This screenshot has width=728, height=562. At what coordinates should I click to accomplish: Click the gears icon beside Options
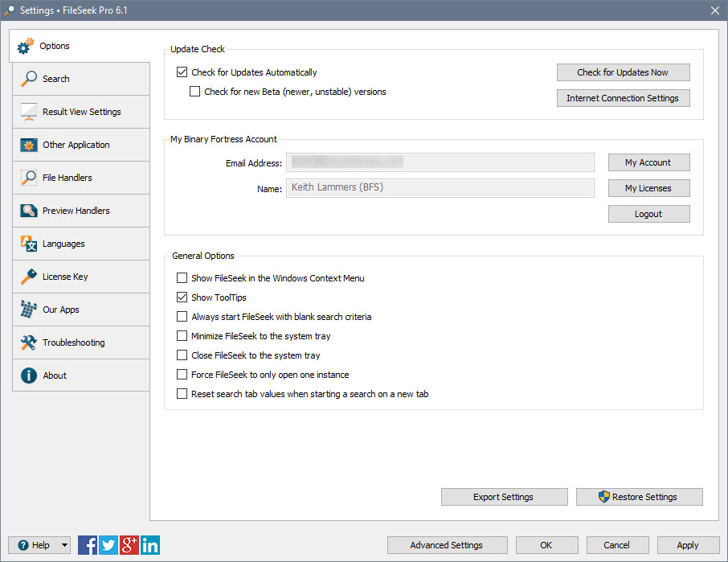click(x=26, y=46)
